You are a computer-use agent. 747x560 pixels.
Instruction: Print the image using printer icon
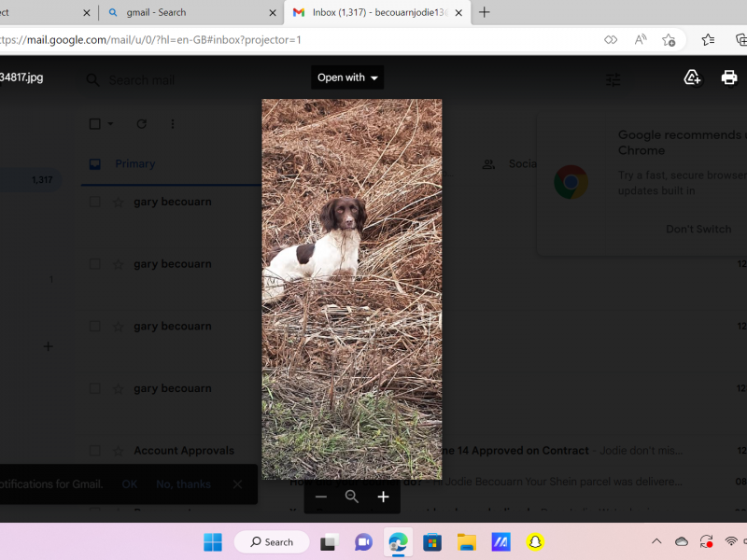coord(729,77)
